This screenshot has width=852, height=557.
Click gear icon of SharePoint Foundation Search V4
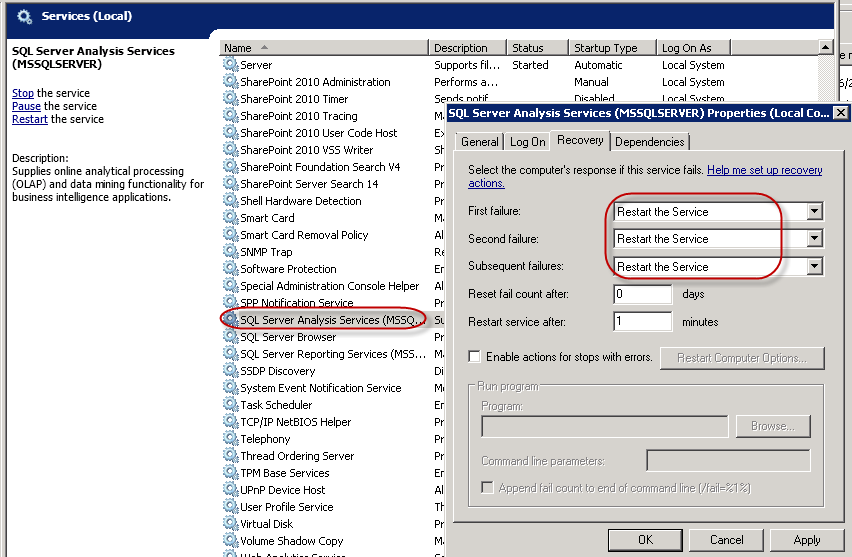click(x=230, y=166)
